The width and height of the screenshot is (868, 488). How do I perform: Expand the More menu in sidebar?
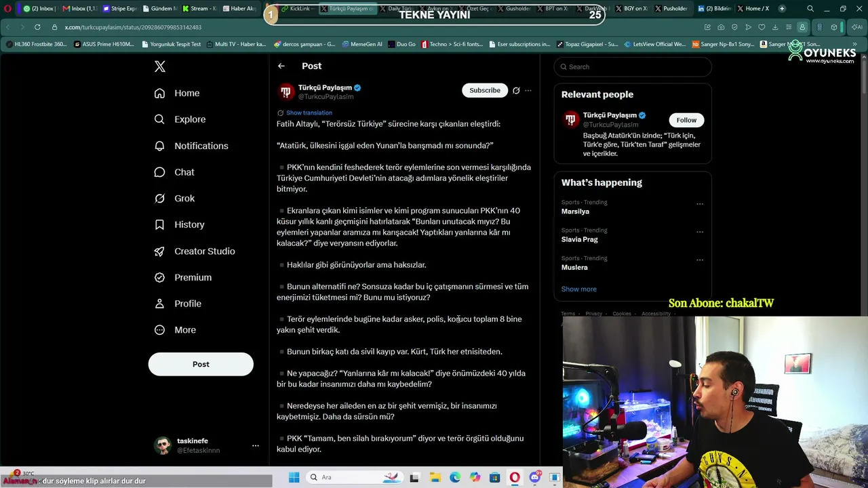pos(176,330)
